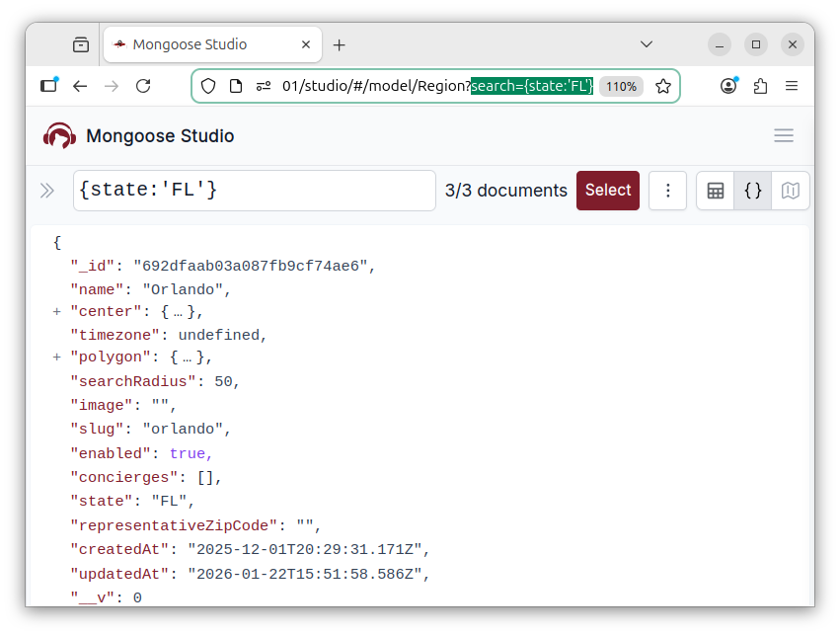Expand the "center" object field
Image resolution: width=840 pixels, height=635 pixels.
point(57,311)
